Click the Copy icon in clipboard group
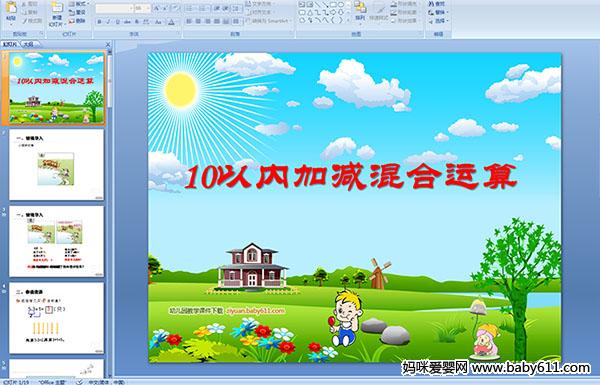 tap(24, 13)
